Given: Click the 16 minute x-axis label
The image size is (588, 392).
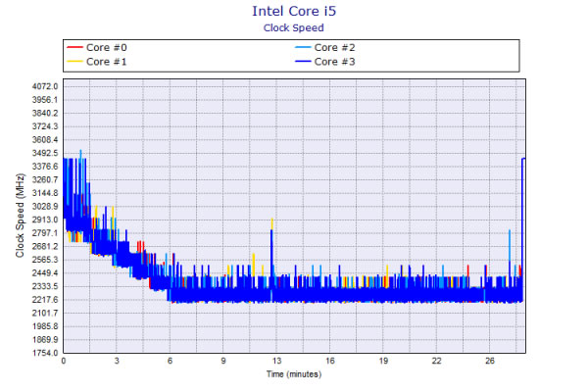Looking at the screenshot, I should pyautogui.click(x=330, y=361).
